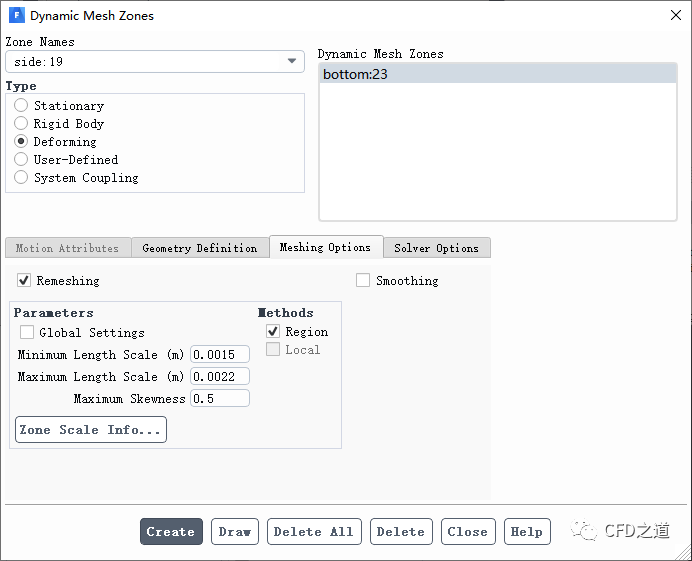This screenshot has width=692, height=561.
Task: Open Zone Scale Info
Action: point(90,430)
